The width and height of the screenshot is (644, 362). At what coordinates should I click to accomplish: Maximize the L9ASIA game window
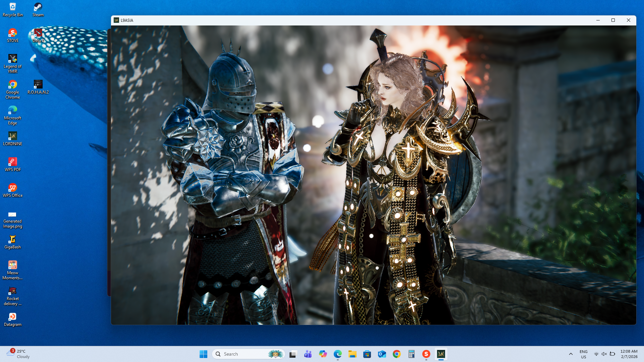(613, 20)
